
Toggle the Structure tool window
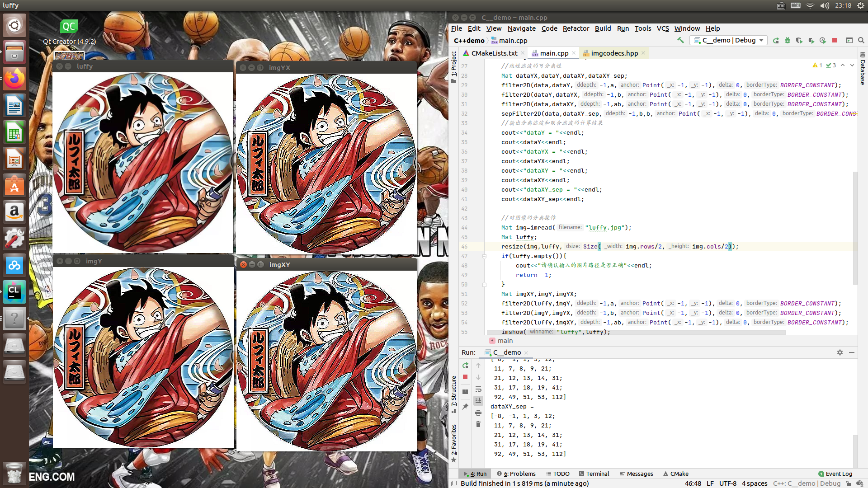(453, 394)
